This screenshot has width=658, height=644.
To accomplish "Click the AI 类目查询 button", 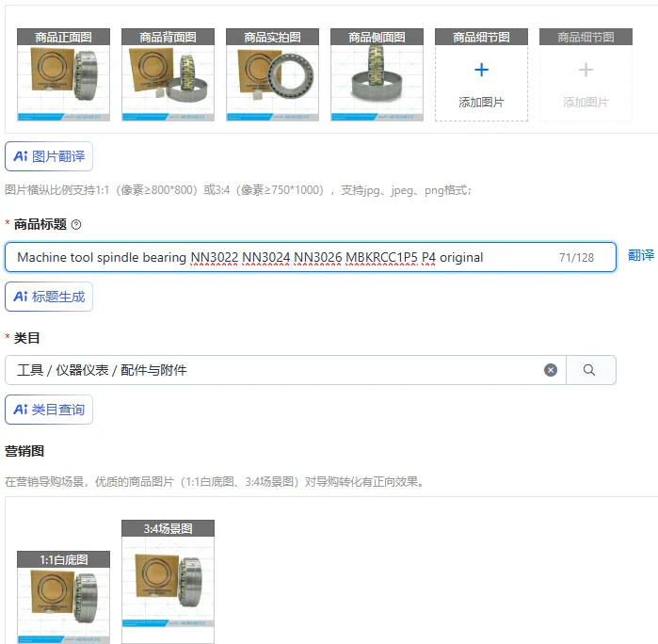I will click(x=49, y=410).
